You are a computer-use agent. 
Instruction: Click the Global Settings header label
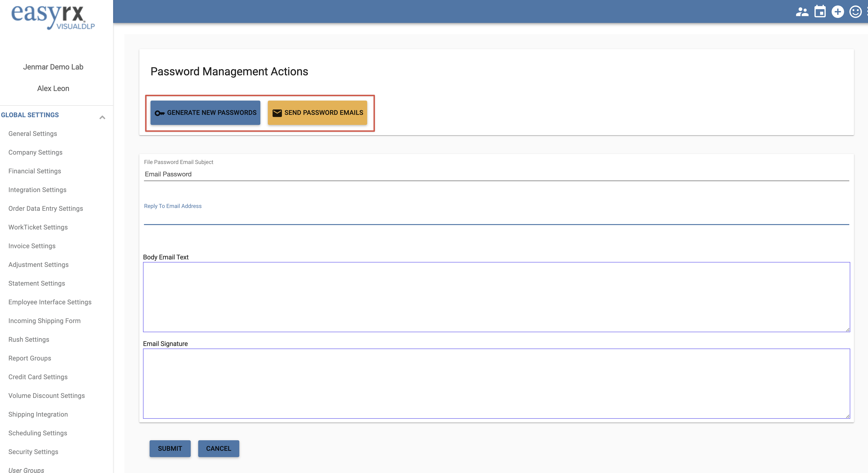click(30, 115)
